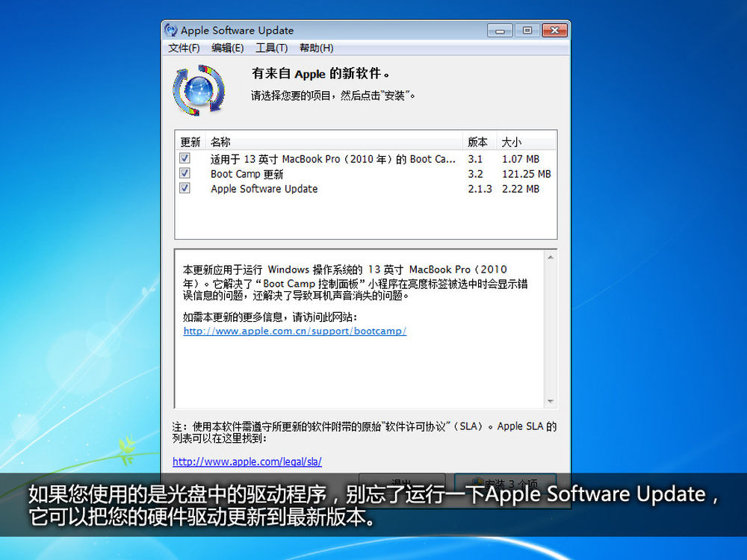The width and height of the screenshot is (747, 560).
Task: Open the 编辑(E) menu
Action: (227, 48)
